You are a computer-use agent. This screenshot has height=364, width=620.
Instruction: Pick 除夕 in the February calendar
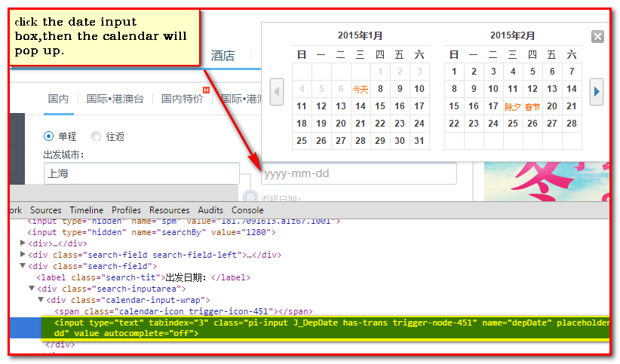pos(513,107)
